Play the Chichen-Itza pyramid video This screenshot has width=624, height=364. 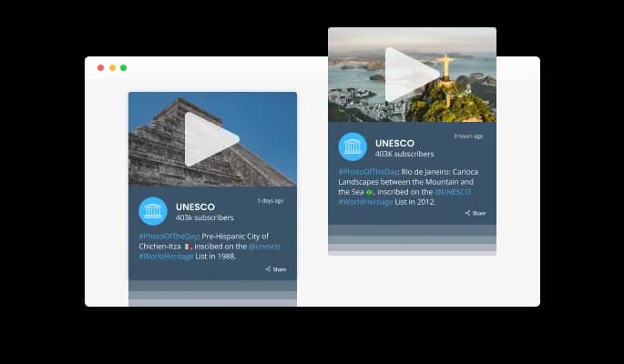(211, 139)
